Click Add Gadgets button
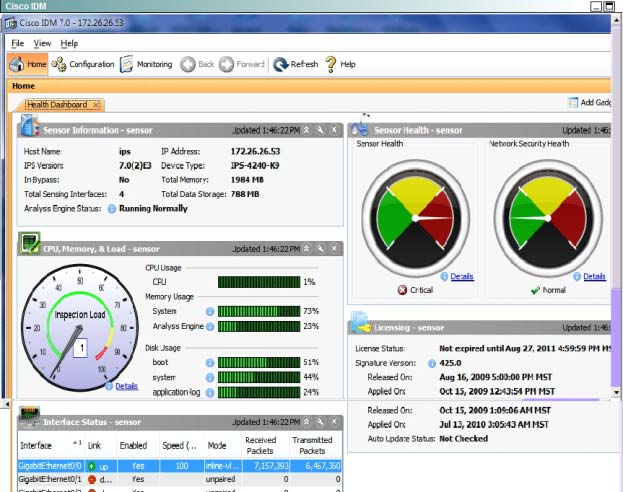This screenshot has height=492, width=623. coord(590,103)
